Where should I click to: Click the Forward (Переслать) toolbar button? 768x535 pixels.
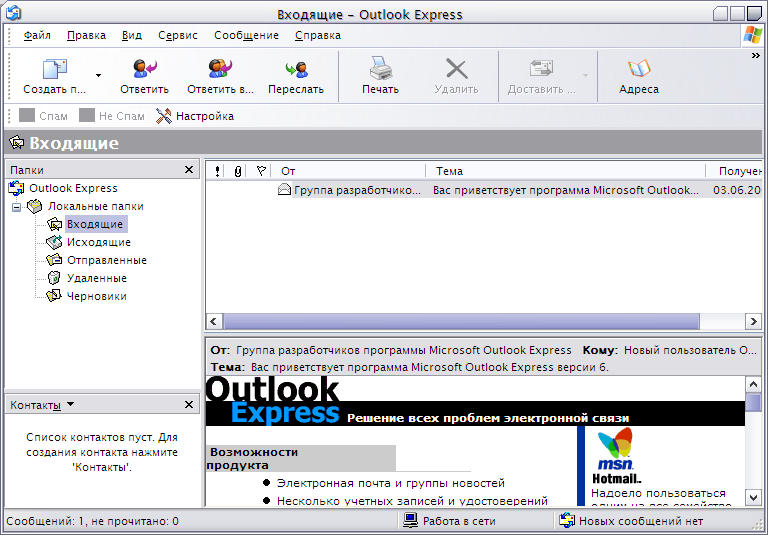pyautogui.click(x=296, y=76)
